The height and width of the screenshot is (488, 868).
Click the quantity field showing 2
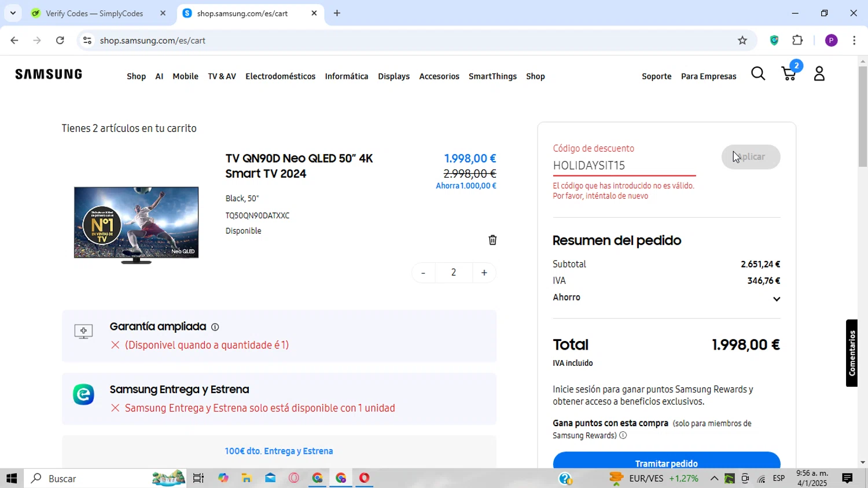point(454,273)
